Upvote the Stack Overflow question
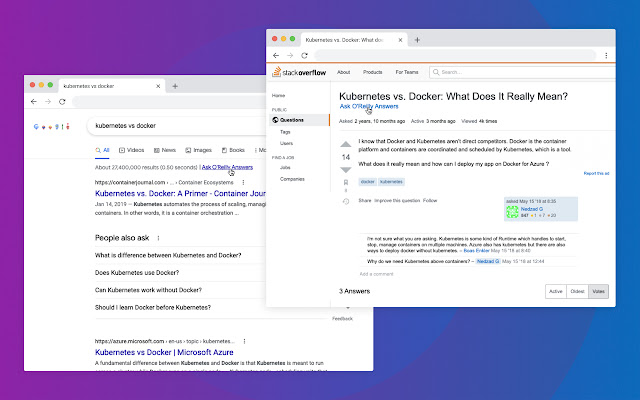This screenshot has width=640, height=400. pos(346,144)
